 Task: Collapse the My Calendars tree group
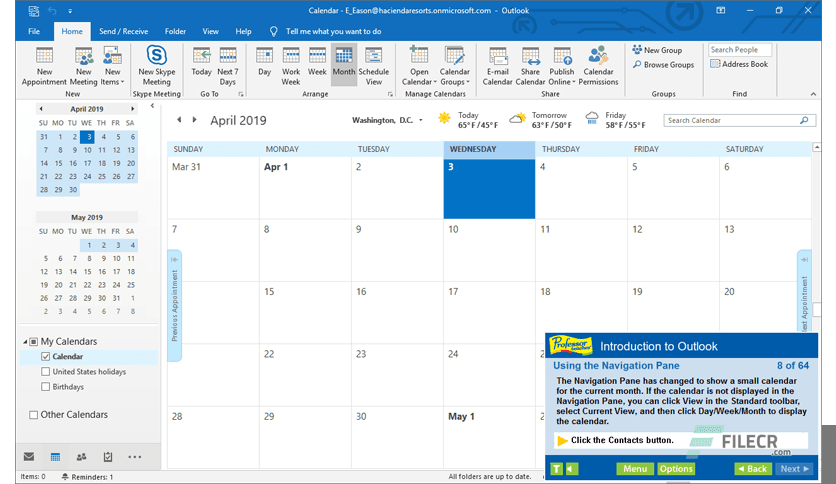(25, 342)
